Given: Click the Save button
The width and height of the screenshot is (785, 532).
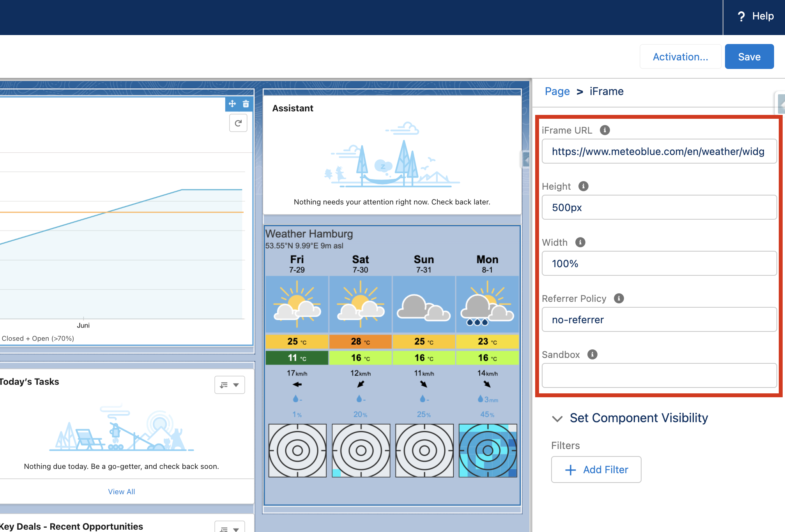Looking at the screenshot, I should point(749,56).
